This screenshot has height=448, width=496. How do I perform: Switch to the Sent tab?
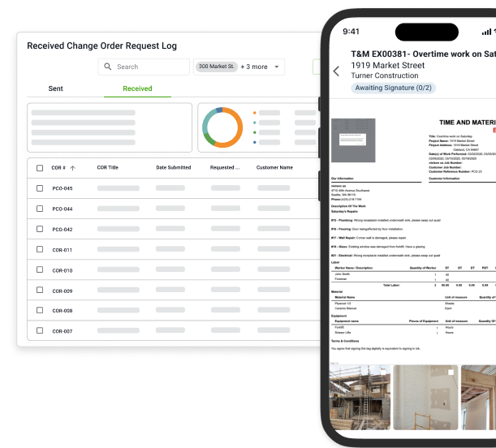pos(55,88)
